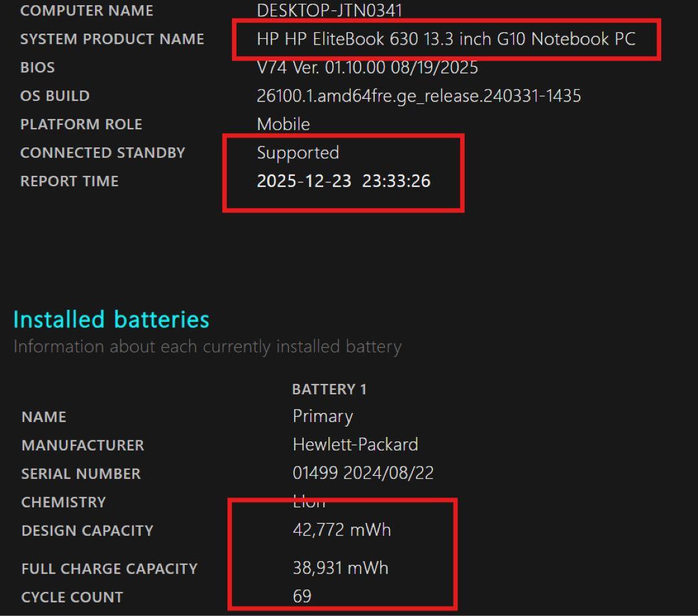Select the 38,931 mWh full charge capacity
This screenshot has width=698, height=616.
339,568
